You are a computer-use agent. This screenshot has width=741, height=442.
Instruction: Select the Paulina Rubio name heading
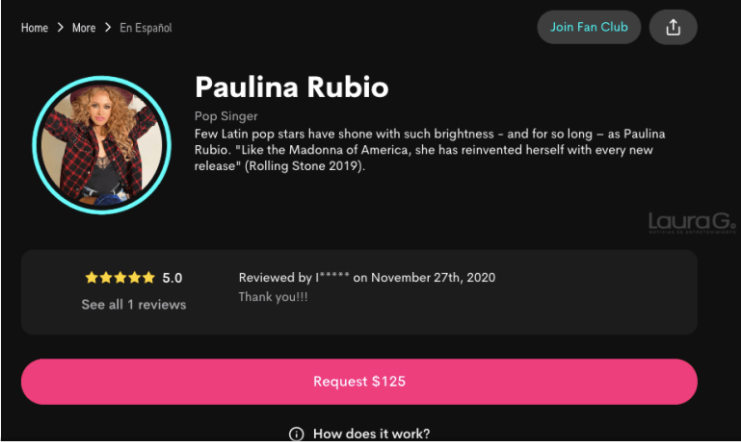point(292,87)
